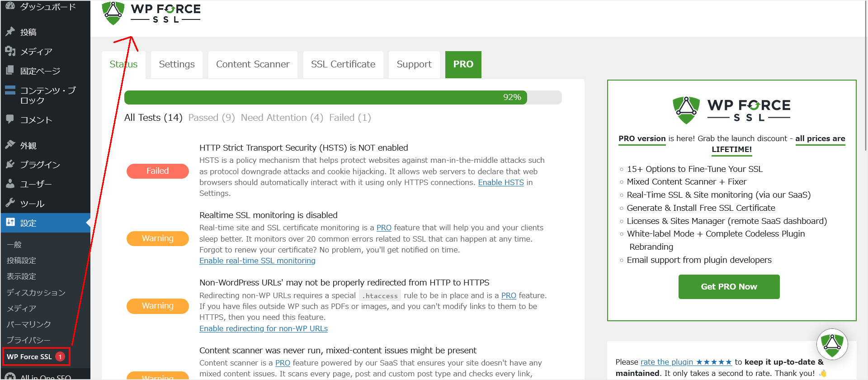Click the floating shield icon at bottom right
Screen dimensions: 868x380
[832, 344]
